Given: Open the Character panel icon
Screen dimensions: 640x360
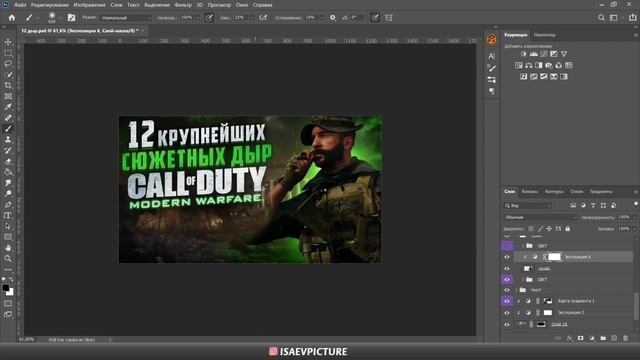Looking at the screenshot, I should (x=492, y=56).
